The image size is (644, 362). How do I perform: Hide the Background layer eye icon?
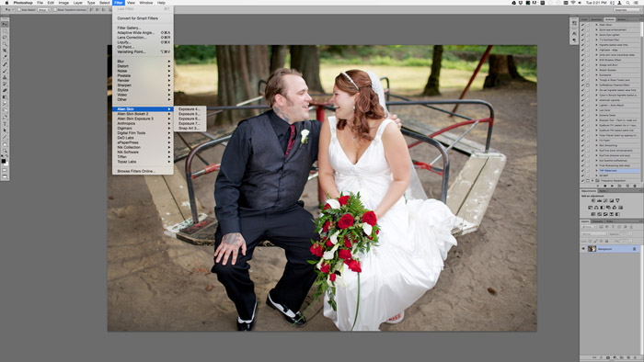click(x=583, y=249)
